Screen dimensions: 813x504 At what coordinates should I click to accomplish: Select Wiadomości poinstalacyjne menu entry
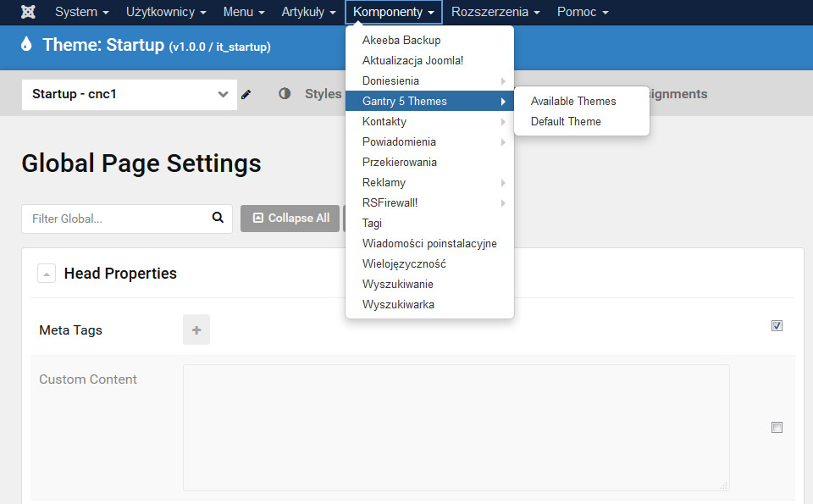point(429,244)
